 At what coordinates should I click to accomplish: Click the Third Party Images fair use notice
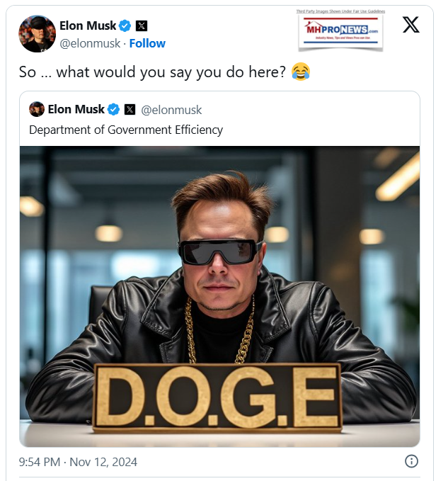(340, 11)
